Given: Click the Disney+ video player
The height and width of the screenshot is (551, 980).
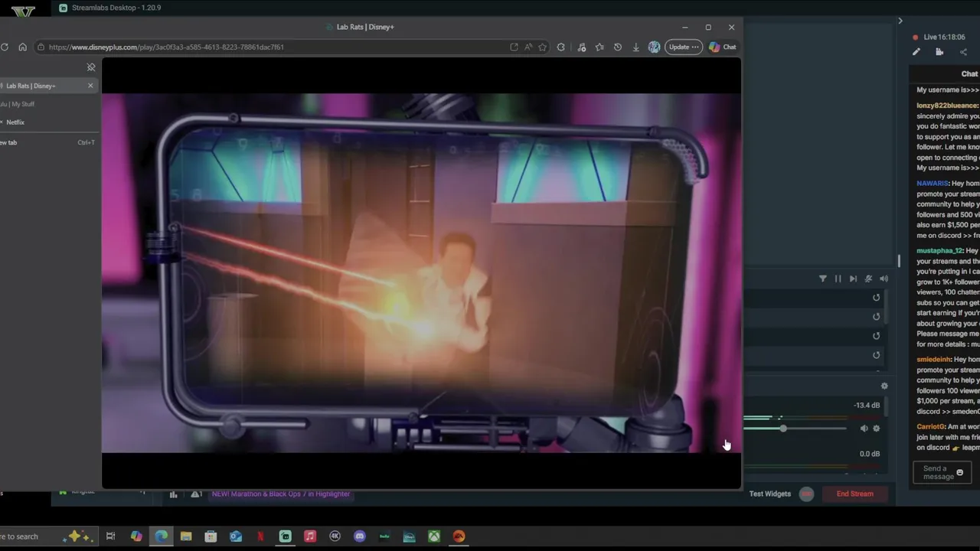Looking at the screenshot, I should 421,273.
